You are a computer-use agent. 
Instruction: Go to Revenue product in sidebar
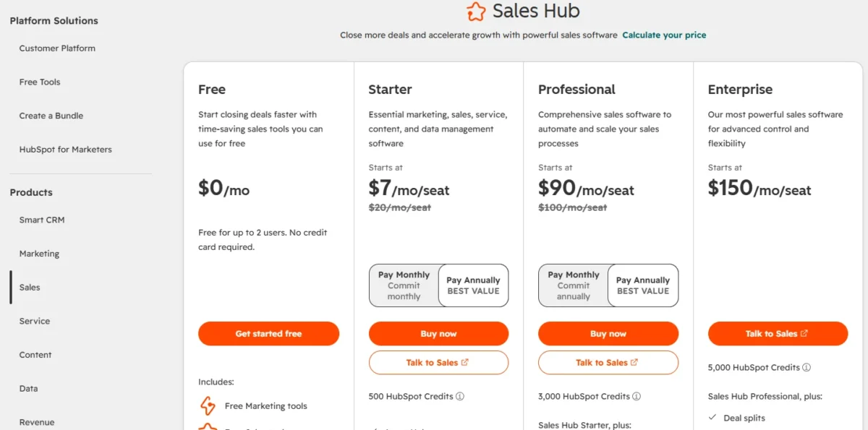[x=37, y=422]
